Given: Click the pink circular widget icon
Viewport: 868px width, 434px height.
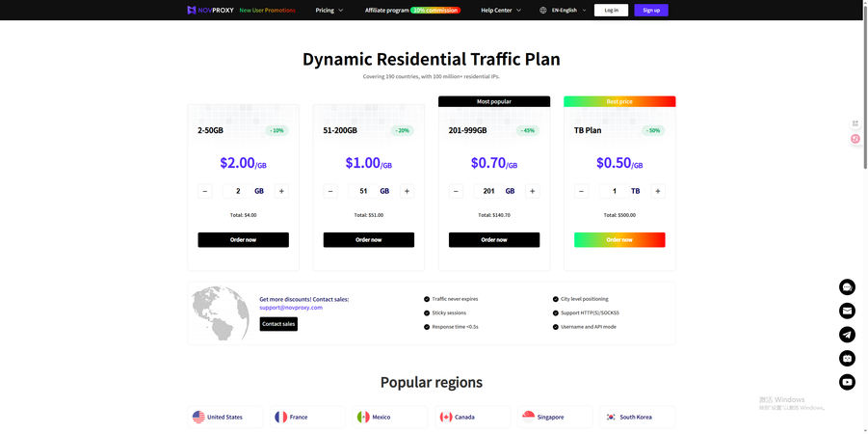Looking at the screenshot, I should [x=855, y=139].
